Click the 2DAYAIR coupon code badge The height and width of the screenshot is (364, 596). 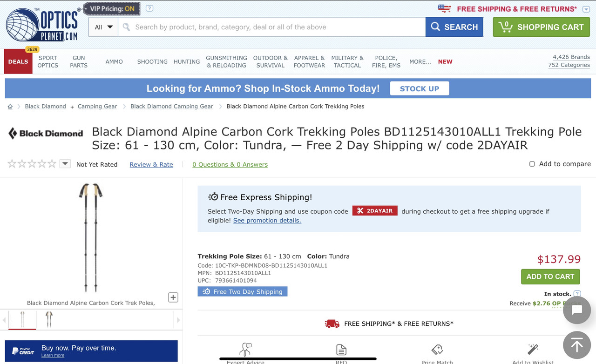coord(375,211)
